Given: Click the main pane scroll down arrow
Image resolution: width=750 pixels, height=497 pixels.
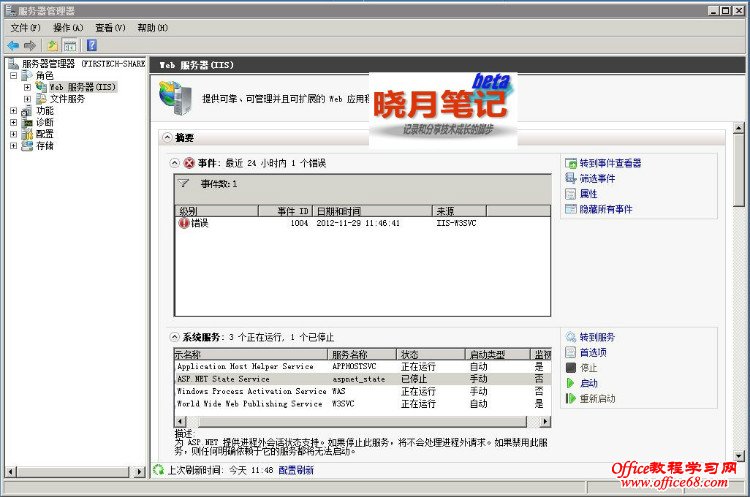Looking at the screenshot, I should 739,456.
